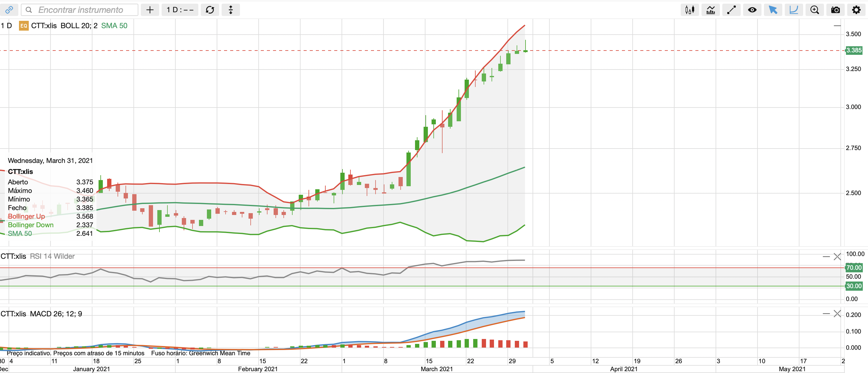Viewport: 868px width, 373px height.
Task: Toggle the logarithmic scale curve button
Action: point(794,10)
